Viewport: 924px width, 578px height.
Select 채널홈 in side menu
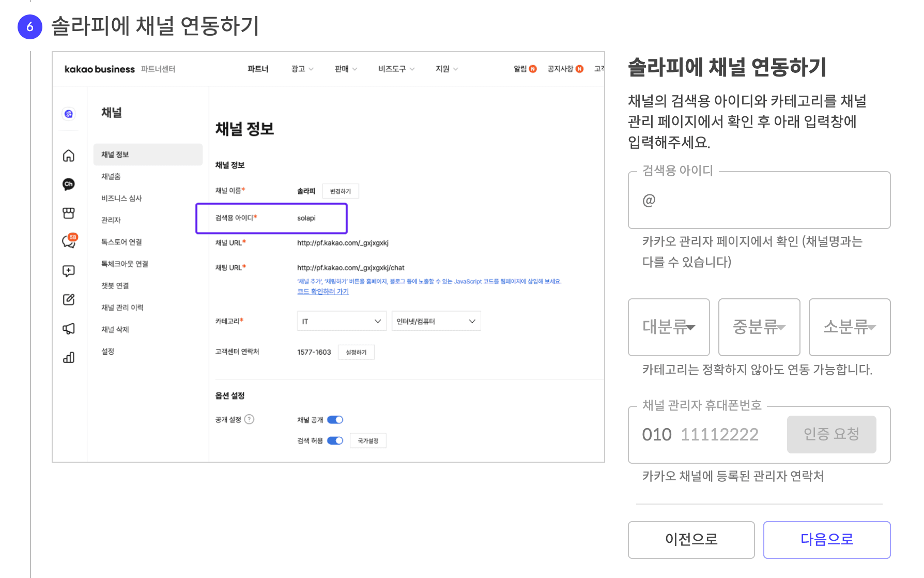click(x=111, y=176)
